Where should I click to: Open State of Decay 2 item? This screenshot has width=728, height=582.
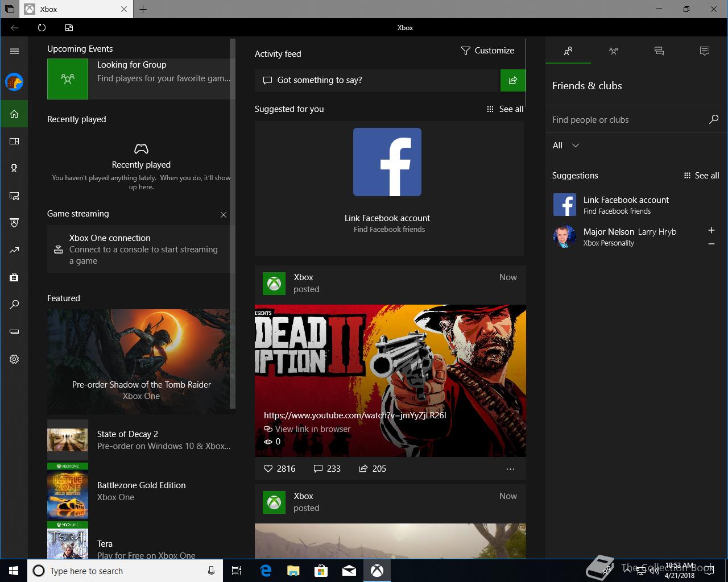point(140,440)
